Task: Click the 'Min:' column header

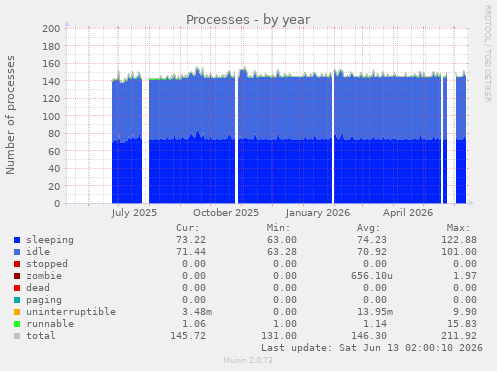Action: click(278, 228)
